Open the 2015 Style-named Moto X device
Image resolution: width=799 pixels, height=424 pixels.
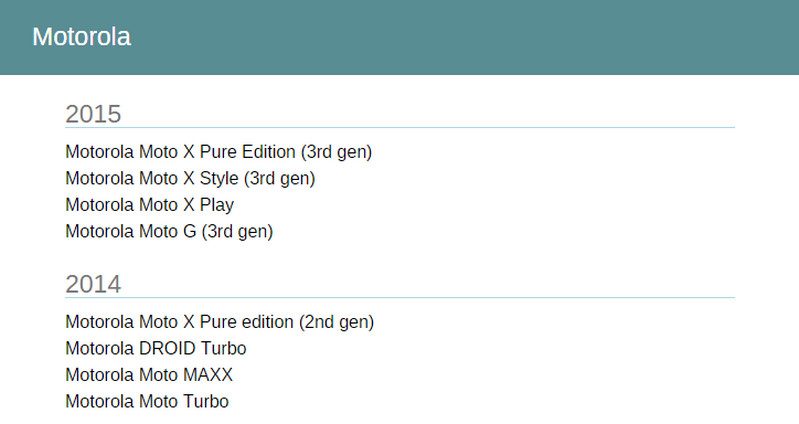tap(190, 178)
